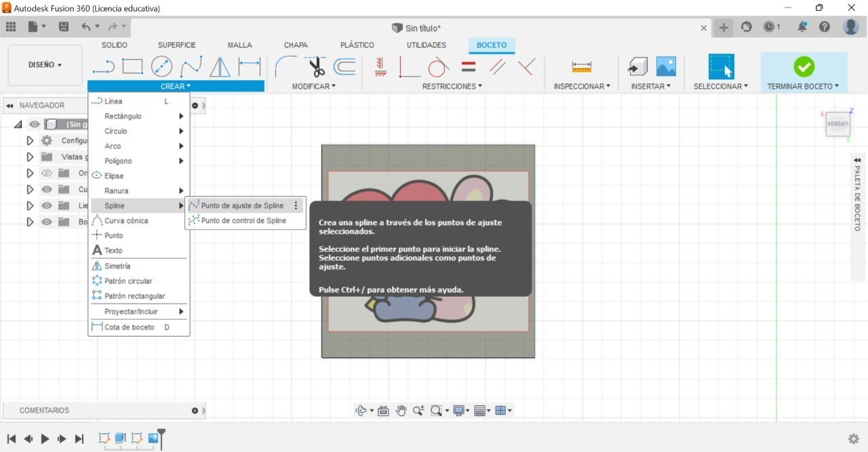Select the Pan hand tool

point(401,411)
